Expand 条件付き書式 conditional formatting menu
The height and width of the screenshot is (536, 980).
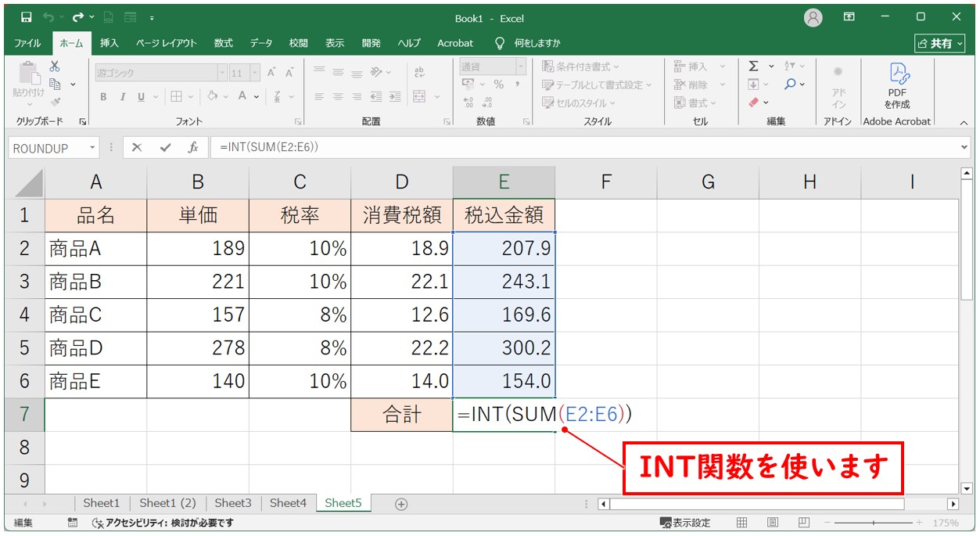pyautogui.click(x=581, y=67)
